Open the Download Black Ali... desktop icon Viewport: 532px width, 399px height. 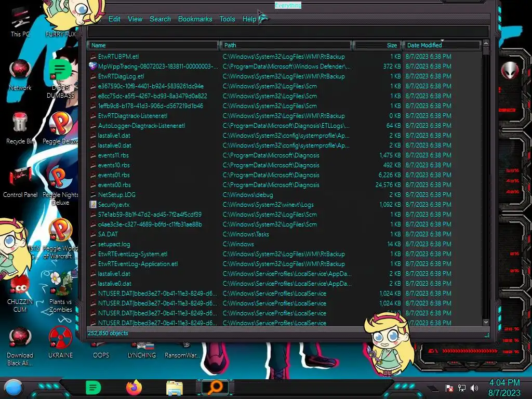point(20,347)
